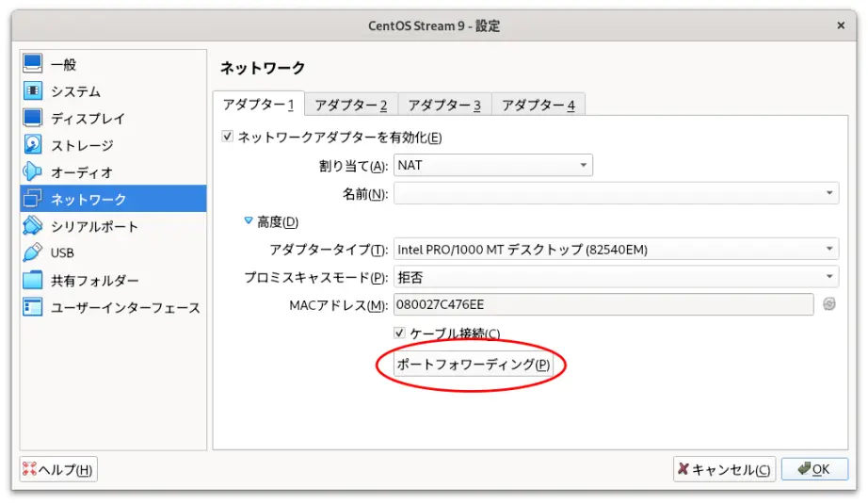Open the オーディオ speaker icon
The image size is (868, 504).
[x=33, y=171]
